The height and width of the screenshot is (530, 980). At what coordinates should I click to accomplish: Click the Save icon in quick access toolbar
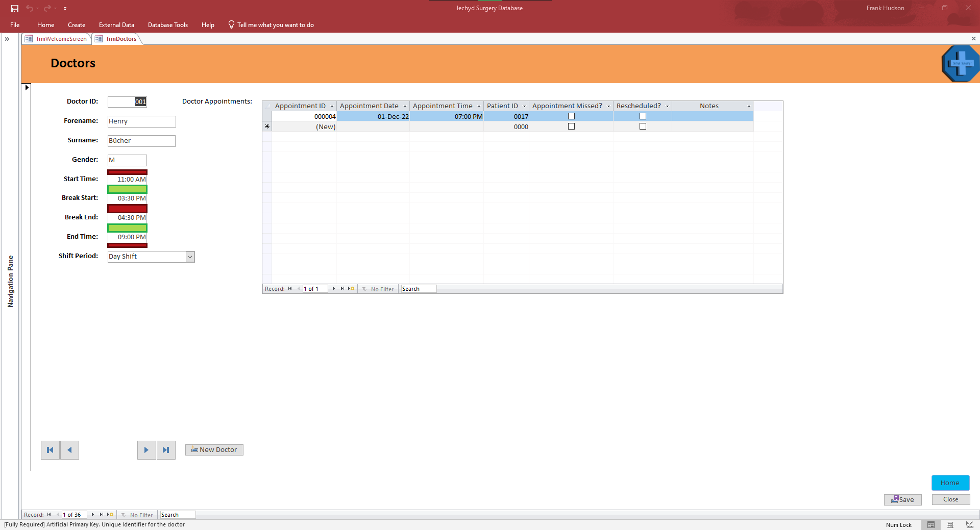[15, 8]
